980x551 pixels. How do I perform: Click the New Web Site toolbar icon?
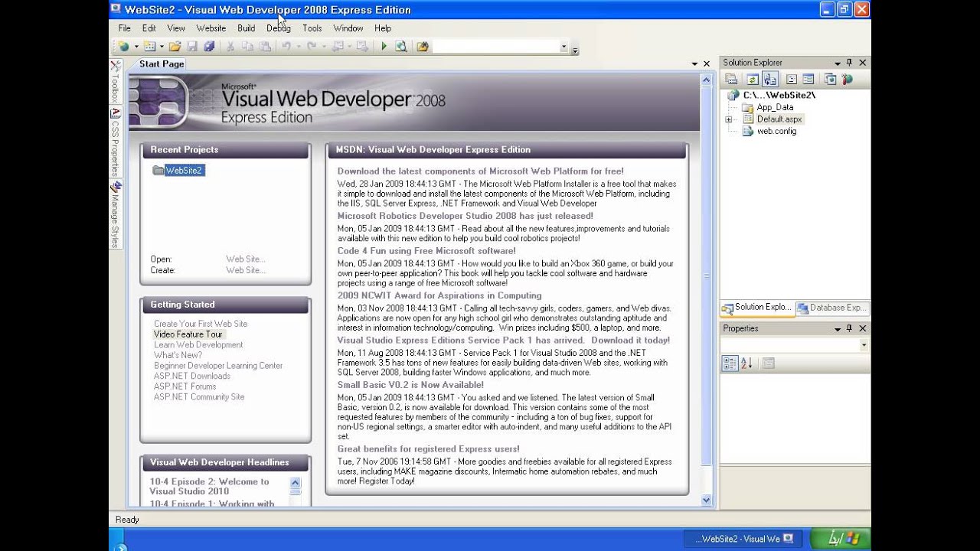(x=123, y=47)
